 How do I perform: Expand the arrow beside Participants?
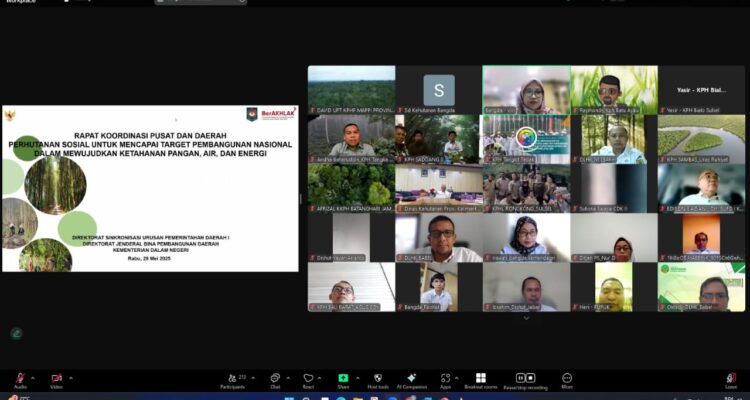pos(253,378)
